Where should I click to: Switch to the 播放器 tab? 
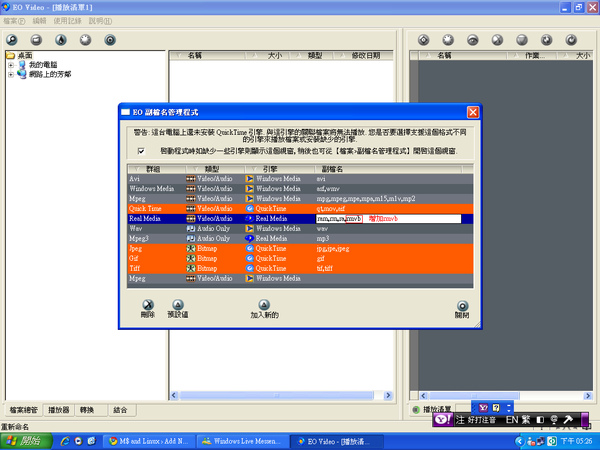click(59, 410)
